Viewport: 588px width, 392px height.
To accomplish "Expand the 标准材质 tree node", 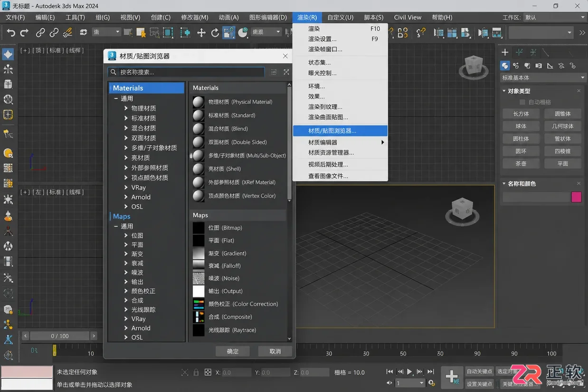I will coord(126,118).
